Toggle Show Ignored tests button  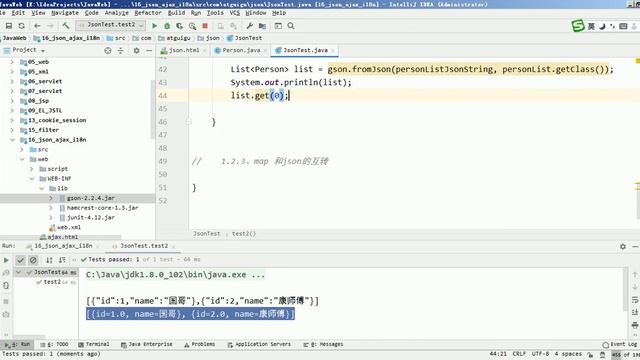point(33,260)
